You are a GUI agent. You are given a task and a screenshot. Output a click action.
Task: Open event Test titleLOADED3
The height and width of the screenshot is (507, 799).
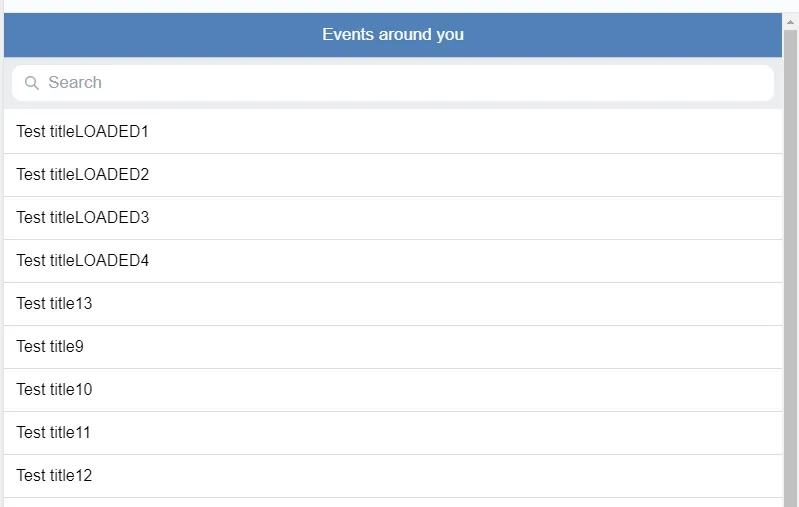coord(82,217)
